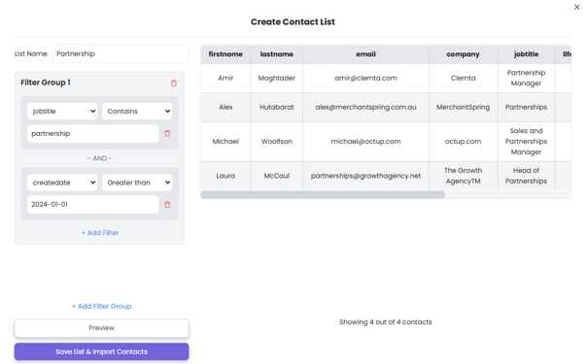Open the jobtitle field dropdown
The height and width of the screenshot is (364, 588).
coord(62,112)
